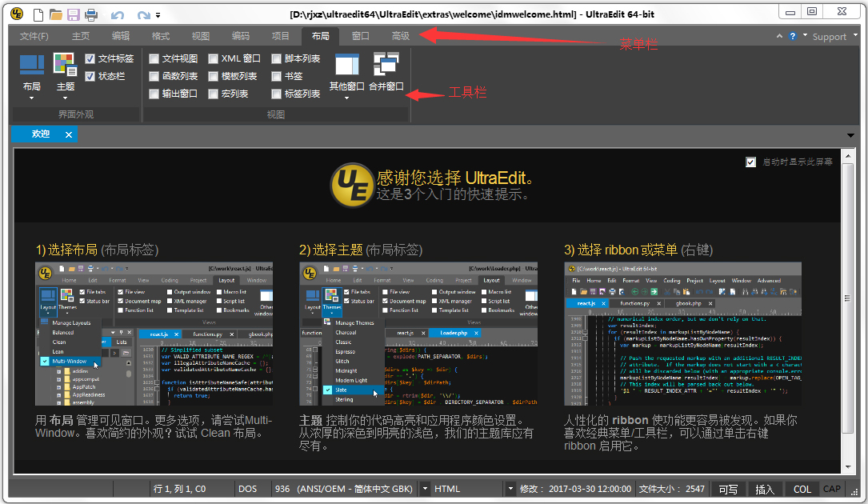Switch to the 编码 ribbon tab

(240, 36)
